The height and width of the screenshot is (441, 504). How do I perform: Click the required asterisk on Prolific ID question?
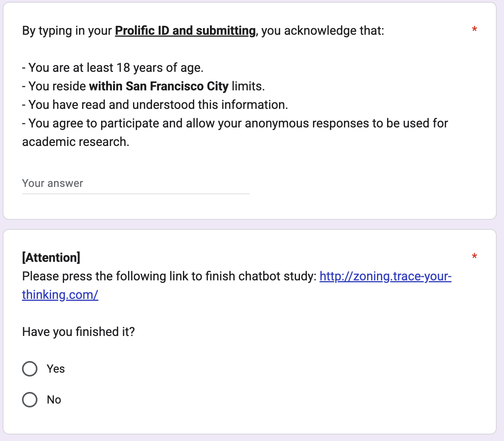coord(474,30)
